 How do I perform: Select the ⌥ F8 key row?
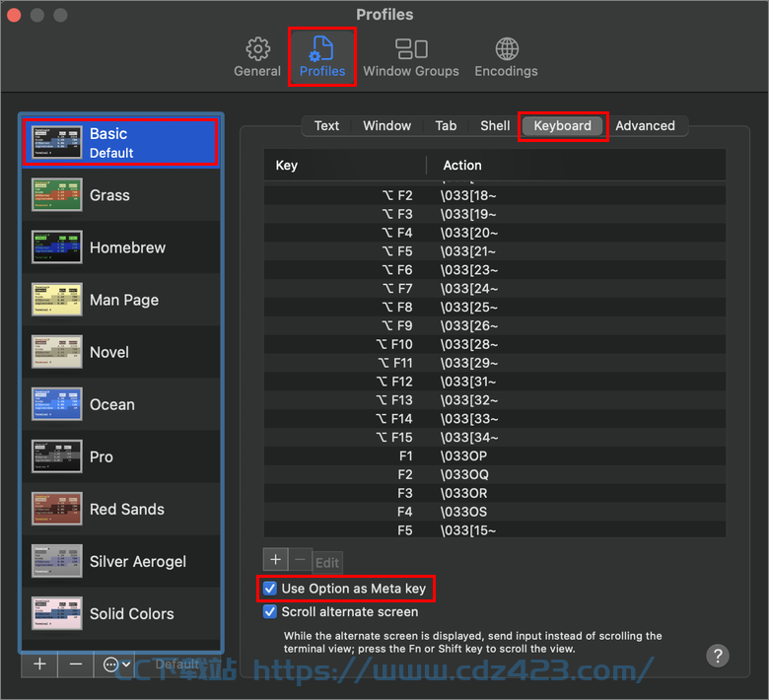[x=495, y=308]
